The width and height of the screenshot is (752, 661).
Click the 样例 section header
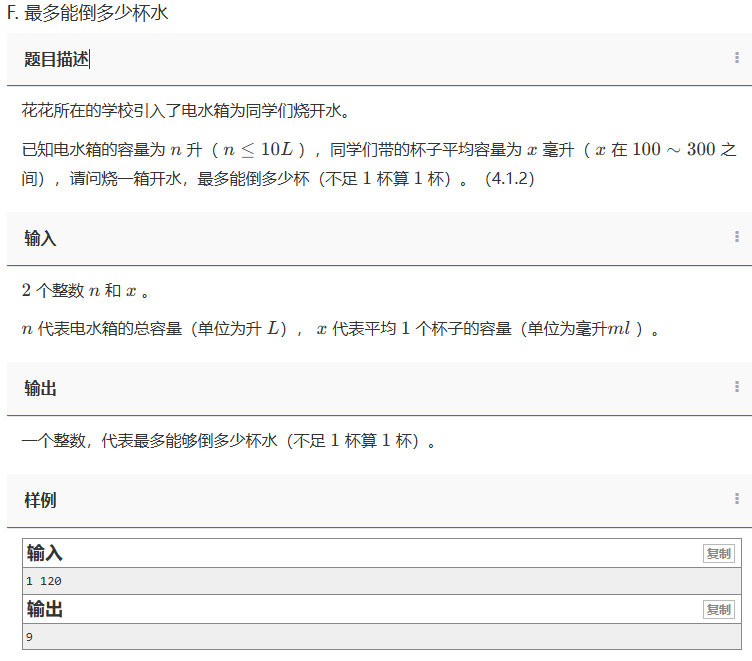pos(40,500)
